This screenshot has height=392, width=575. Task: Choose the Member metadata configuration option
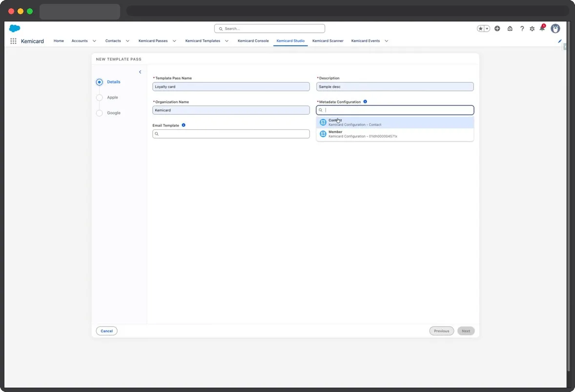(x=395, y=134)
